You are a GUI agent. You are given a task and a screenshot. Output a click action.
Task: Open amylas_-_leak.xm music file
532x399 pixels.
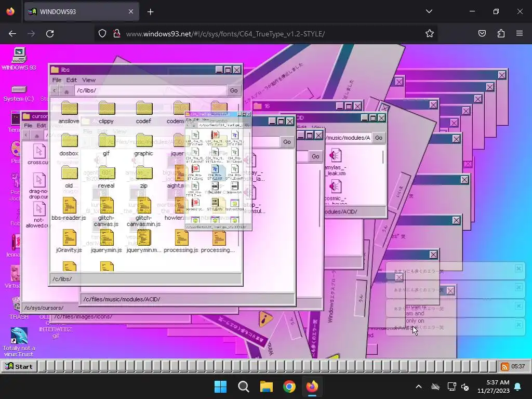336,162
